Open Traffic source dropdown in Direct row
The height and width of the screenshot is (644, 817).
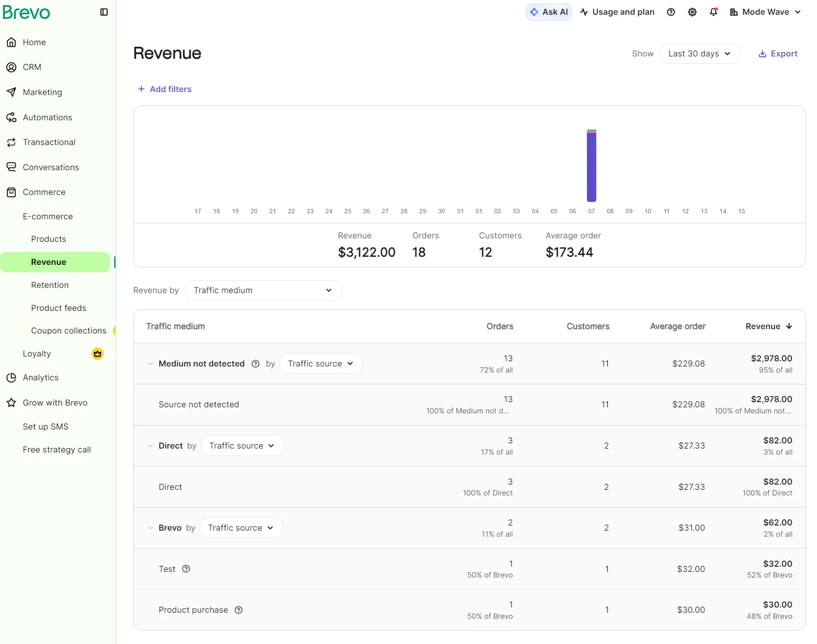coord(242,446)
